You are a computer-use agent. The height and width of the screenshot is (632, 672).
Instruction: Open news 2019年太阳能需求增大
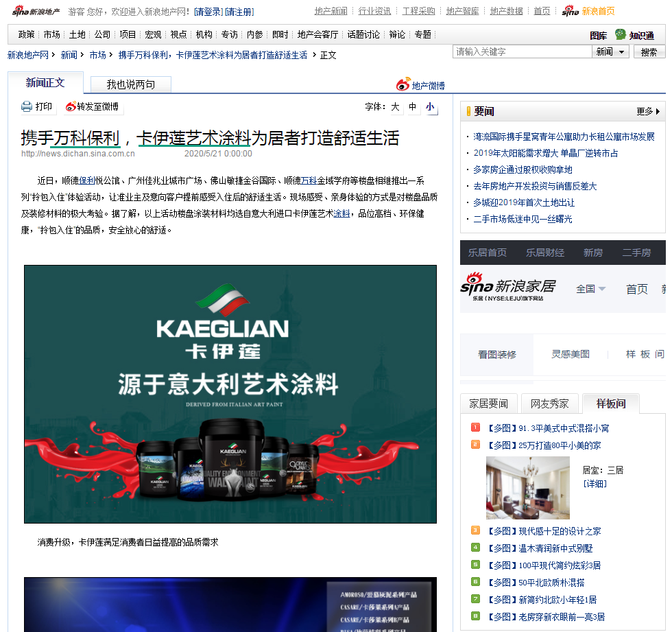click(546, 153)
